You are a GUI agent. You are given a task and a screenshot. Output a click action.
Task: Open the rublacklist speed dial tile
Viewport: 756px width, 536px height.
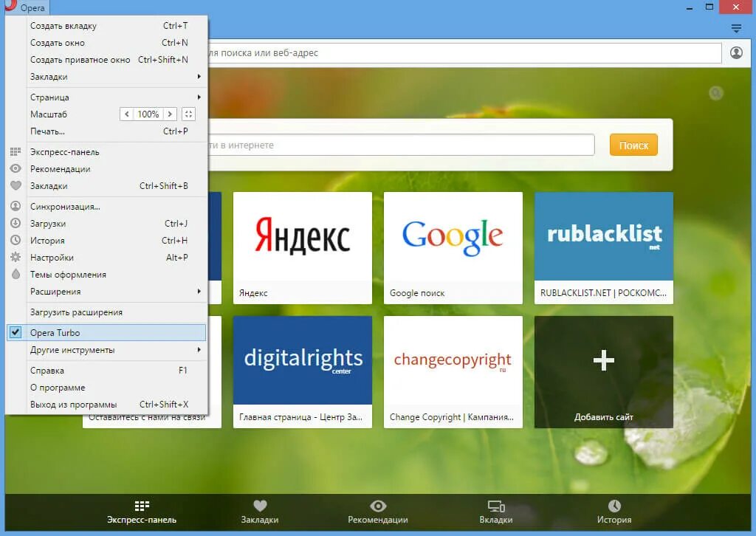tap(604, 248)
